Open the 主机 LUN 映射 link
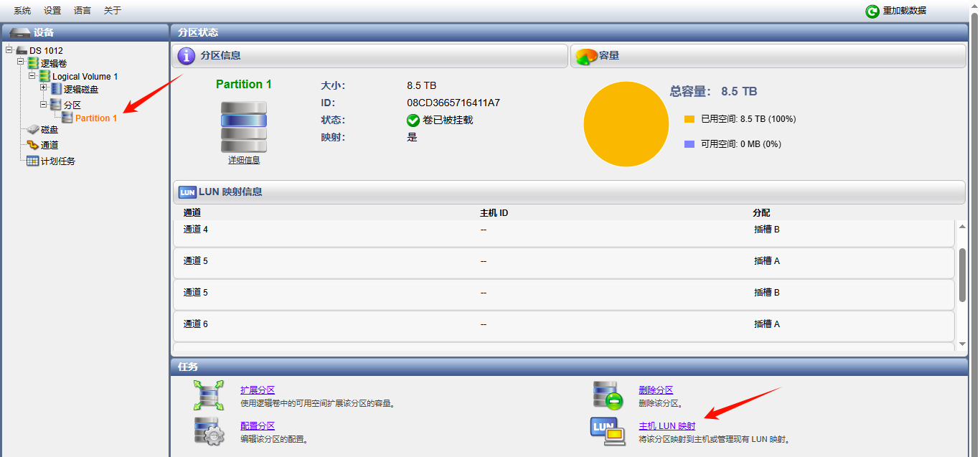The image size is (980, 457). pos(666,426)
